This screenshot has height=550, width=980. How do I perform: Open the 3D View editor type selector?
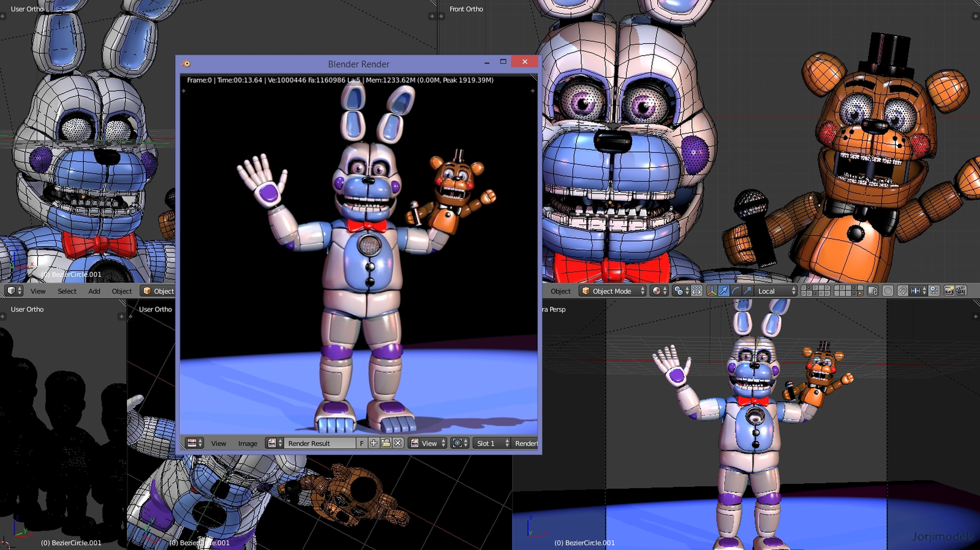pyautogui.click(x=14, y=291)
